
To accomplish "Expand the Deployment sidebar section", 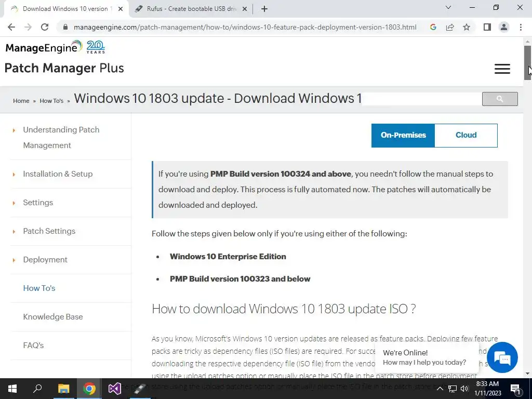I will 45,260.
